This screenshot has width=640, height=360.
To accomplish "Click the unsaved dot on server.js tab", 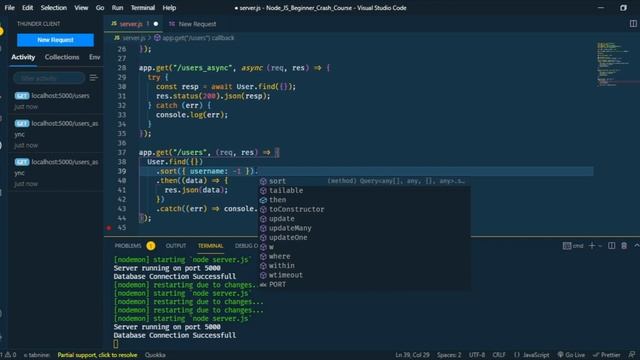I will coord(156,24).
